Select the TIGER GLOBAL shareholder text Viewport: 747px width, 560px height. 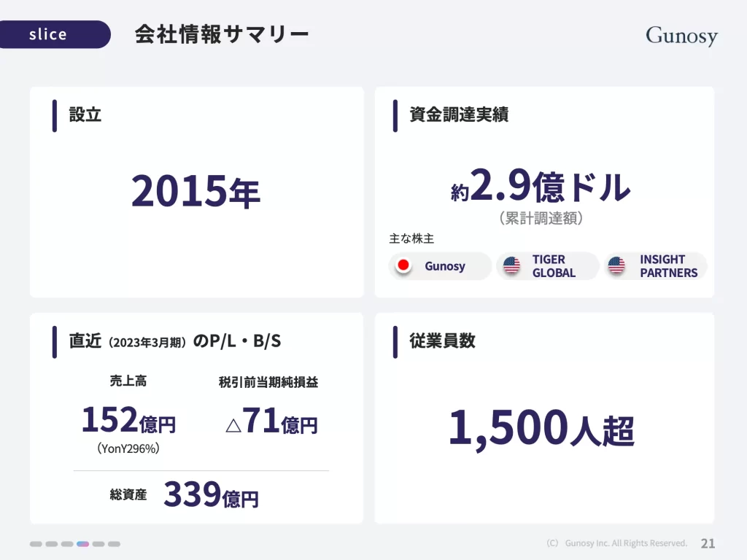pyautogui.click(x=554, y=266)
